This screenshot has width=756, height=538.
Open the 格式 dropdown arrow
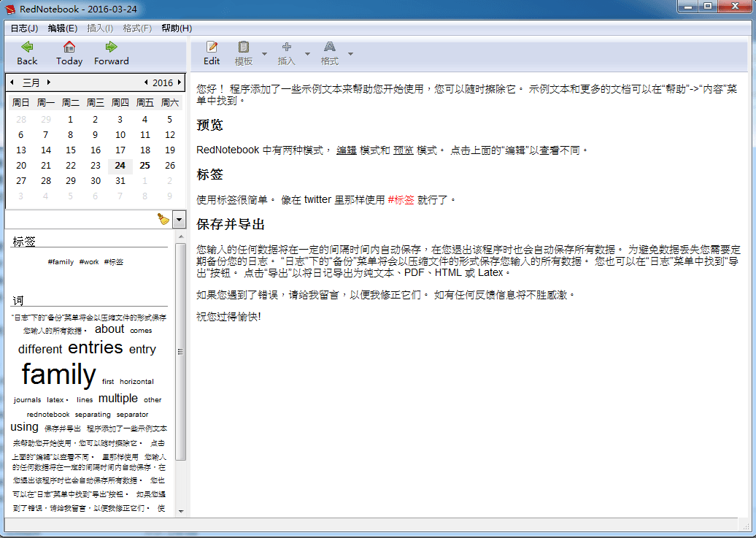click(x=350, y=53)
